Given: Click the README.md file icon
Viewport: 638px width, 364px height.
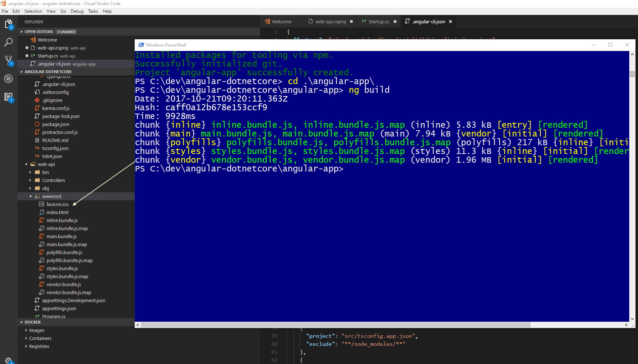Looking at the screenshot, I should coord(37,140).
